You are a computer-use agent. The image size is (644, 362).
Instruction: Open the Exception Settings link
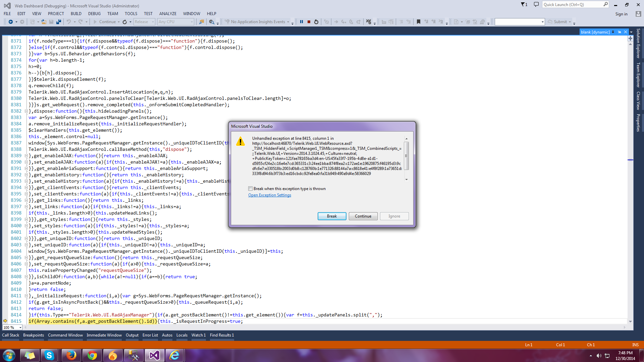point(269,195)
